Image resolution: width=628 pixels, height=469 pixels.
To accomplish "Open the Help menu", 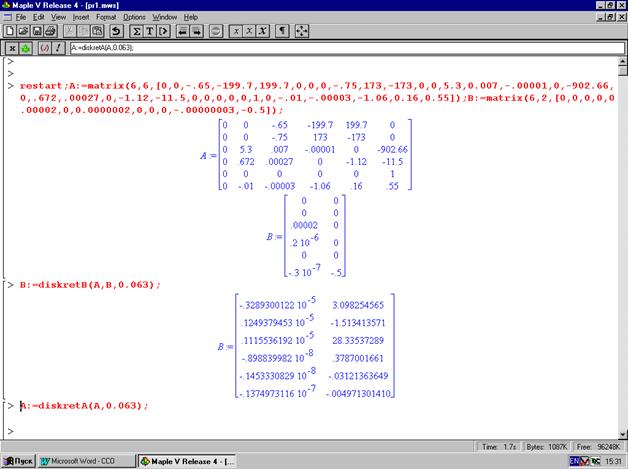I will [x=191, y=17].
